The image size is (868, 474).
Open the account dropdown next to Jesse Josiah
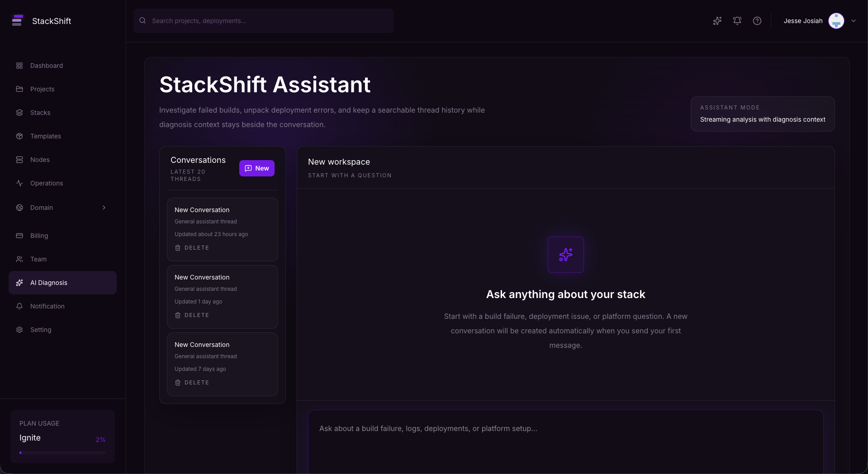point(854,21)
